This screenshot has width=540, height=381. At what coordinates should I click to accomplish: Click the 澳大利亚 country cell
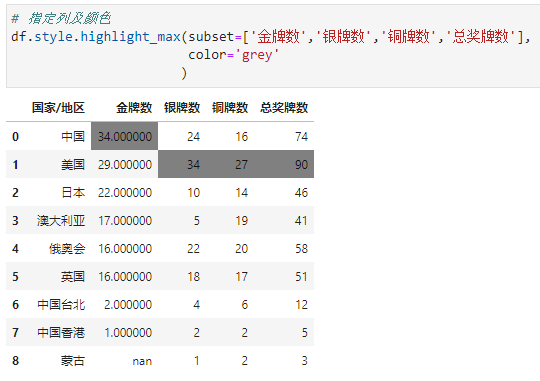61,220
